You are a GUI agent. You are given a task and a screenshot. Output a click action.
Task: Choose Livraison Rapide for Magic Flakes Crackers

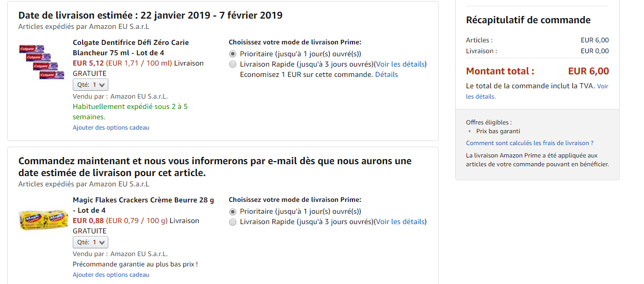click(233, 222)
